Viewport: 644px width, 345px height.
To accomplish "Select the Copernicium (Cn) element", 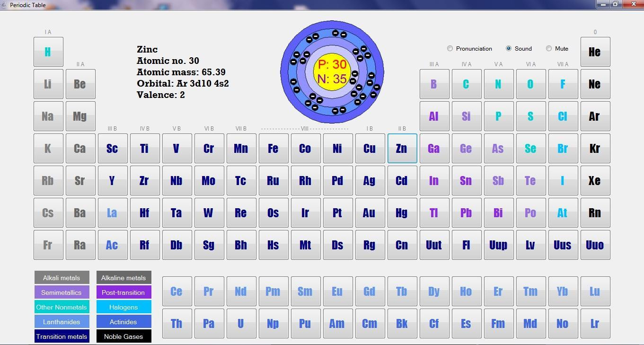I will [x=402, y=245].
